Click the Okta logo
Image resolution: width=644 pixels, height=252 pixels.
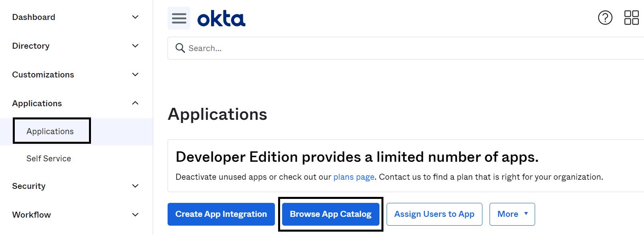pos(221,19)
